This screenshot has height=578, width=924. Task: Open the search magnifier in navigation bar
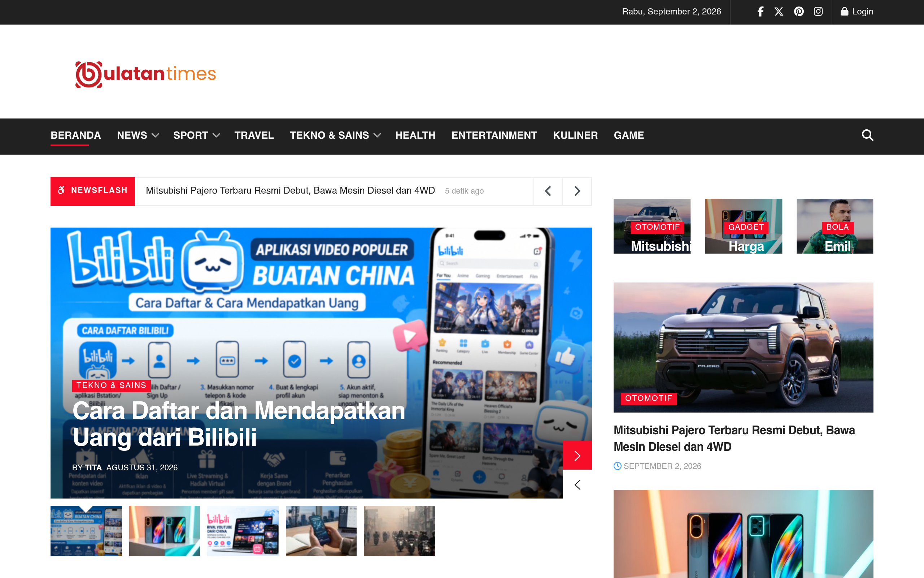pos(867,135)
